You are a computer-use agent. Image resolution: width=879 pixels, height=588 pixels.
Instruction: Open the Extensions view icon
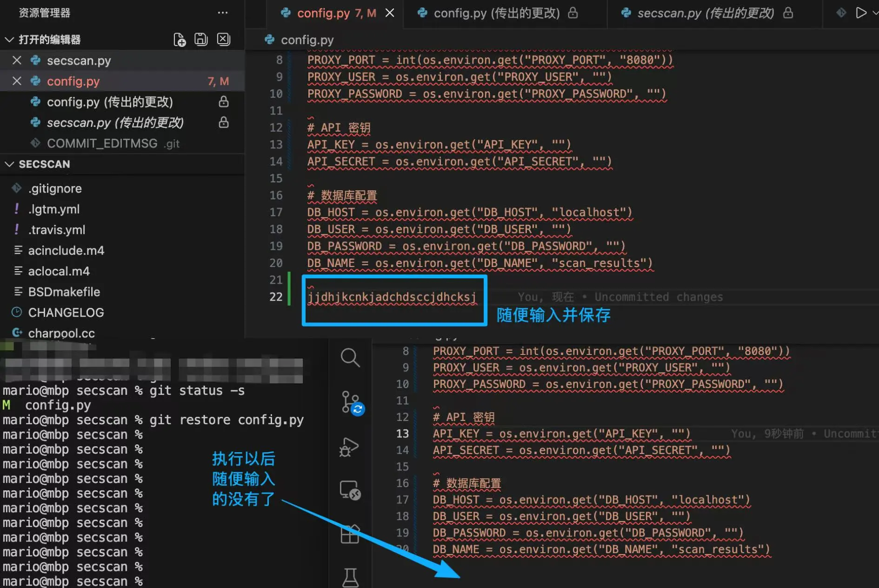tap(350, 534)
